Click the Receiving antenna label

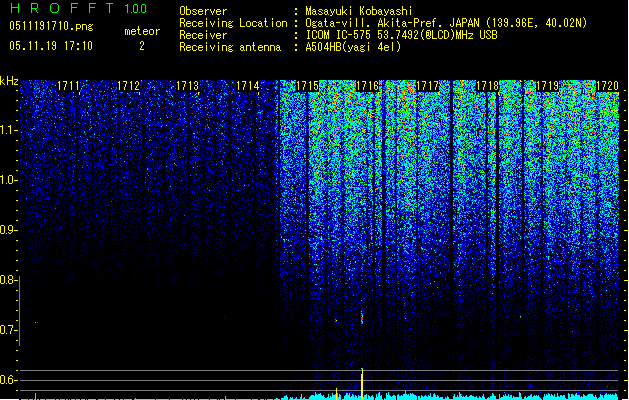coord(230,47)
